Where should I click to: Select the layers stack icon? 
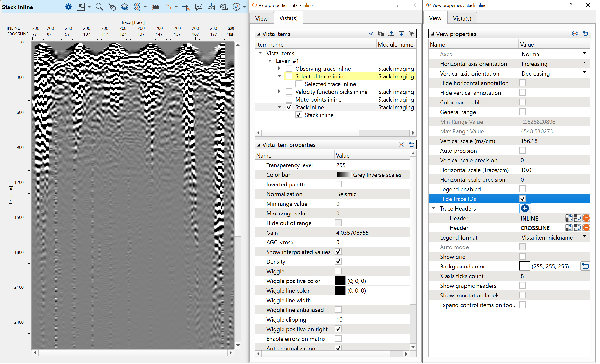[x=124, y=7]
